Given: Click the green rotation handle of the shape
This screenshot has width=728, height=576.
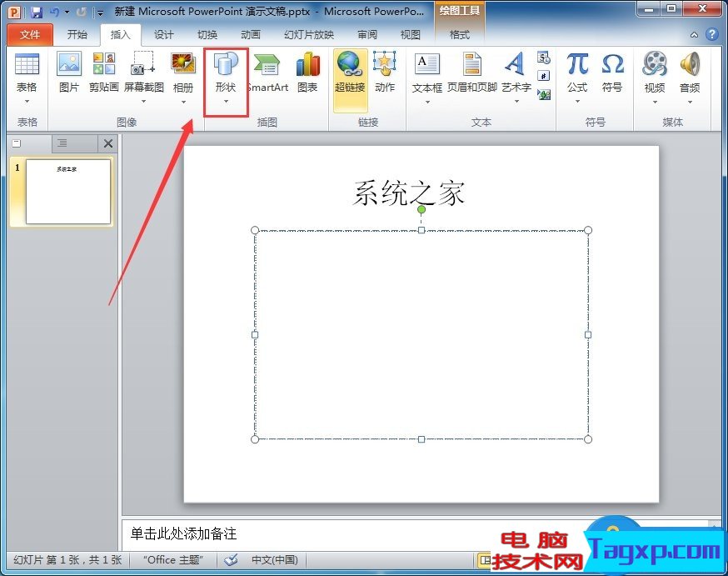Looking at the screenshot, I should point(421,209).
